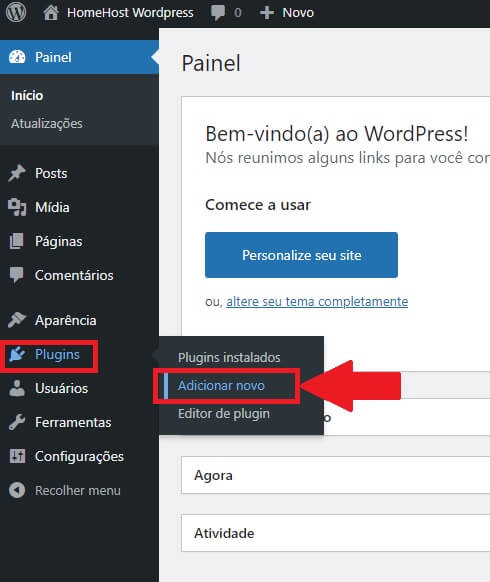
Task: Click HomeHost Wordpress site name
Action: (x=130, y=13)
